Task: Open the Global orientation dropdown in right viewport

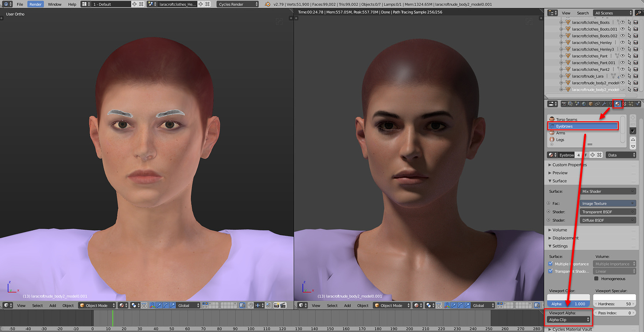Action: pos(483,305)
